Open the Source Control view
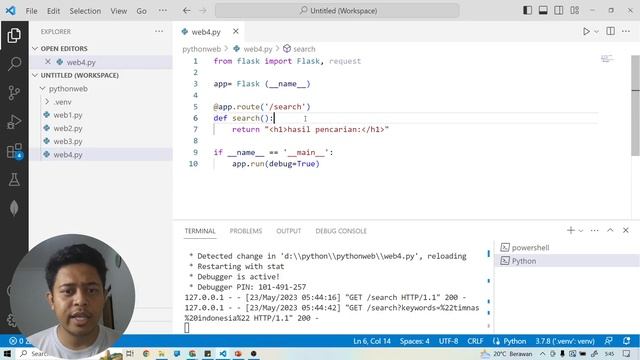 click(14, 93)
